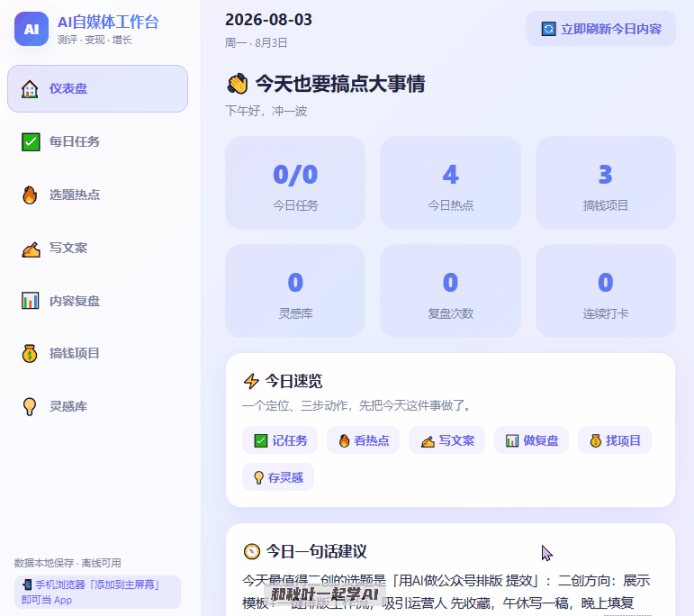Open the 今日热点 stat card showing 4
The image size is (694, 616).
tap(450, 183)
